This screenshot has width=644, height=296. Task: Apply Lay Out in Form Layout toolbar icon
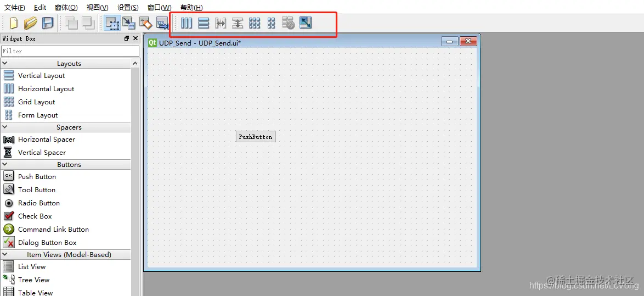coord(271,23)
